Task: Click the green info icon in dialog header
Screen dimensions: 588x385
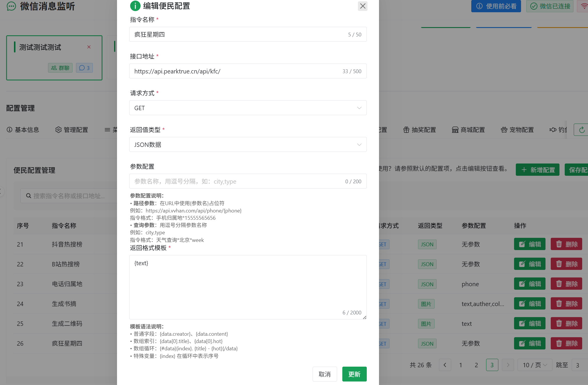Action: (135, 6)
